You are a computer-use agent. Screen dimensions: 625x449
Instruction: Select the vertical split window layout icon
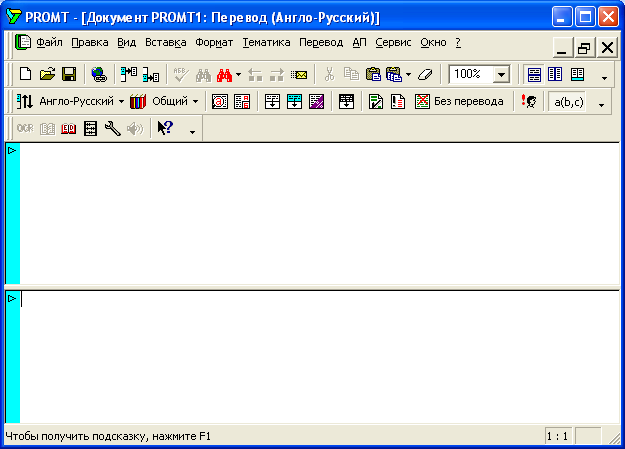coord(555,74)
